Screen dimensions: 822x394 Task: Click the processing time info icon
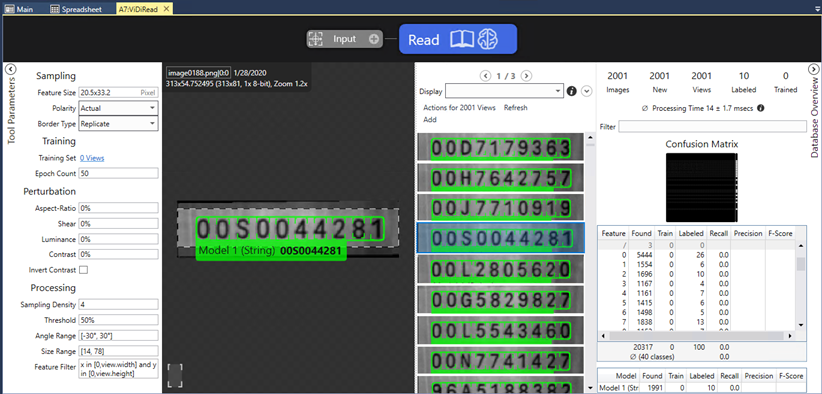coord(761,108)
